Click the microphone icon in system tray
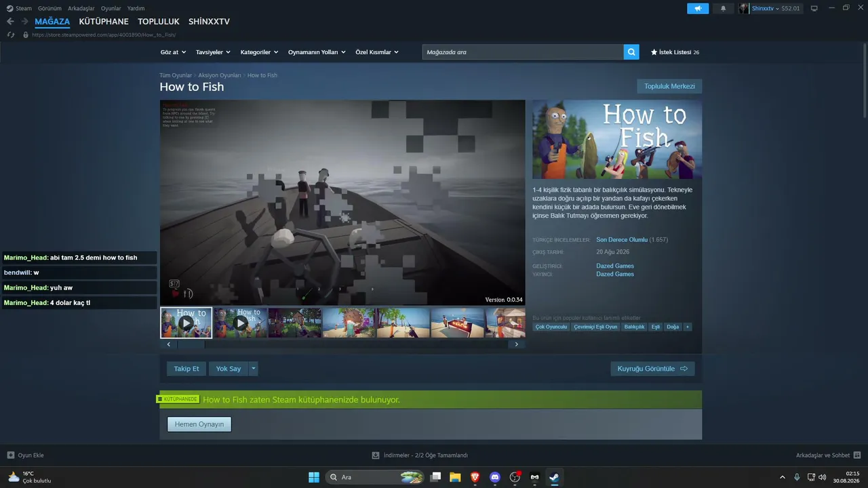This screenshot has width=868, height=488. [797, 477]
